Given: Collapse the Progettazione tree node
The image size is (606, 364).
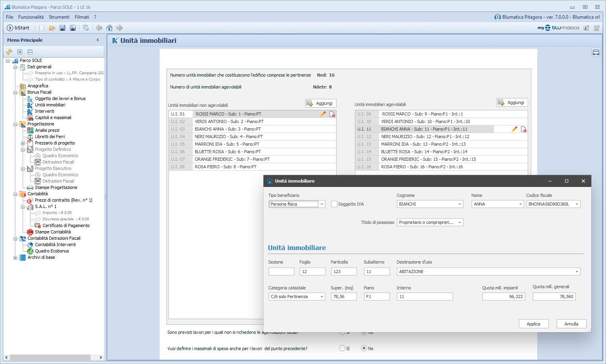Looking at the screenshot, I should [x=15, y=124].
